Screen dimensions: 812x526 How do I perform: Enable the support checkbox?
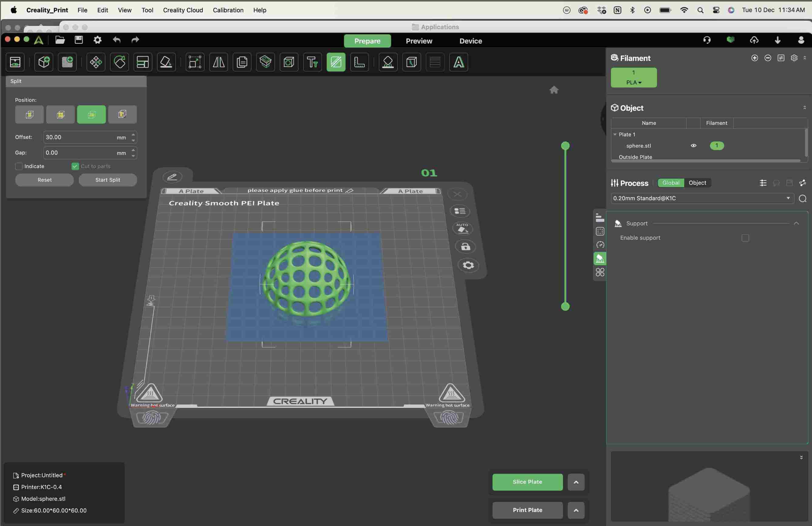tap(745, 238)
